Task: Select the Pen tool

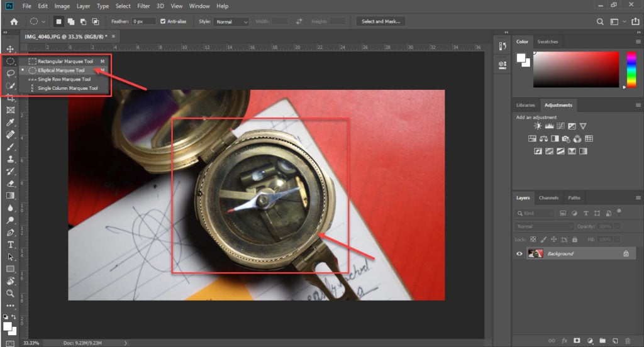Action: (x=10, y=233)
